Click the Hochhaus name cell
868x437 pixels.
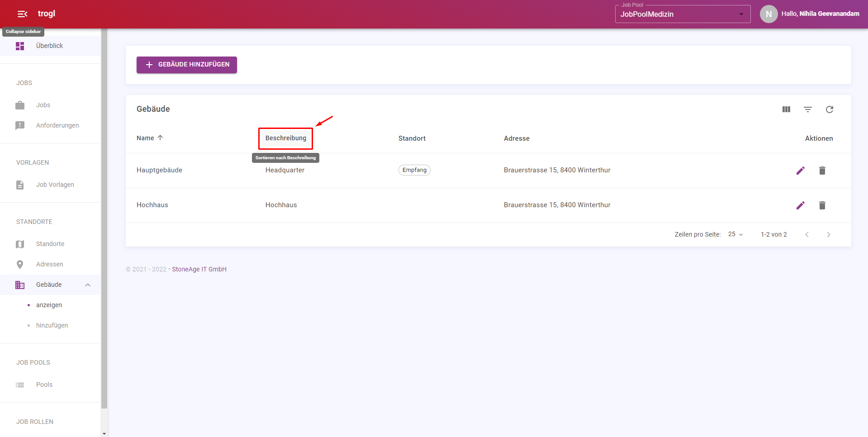[152, 205]
